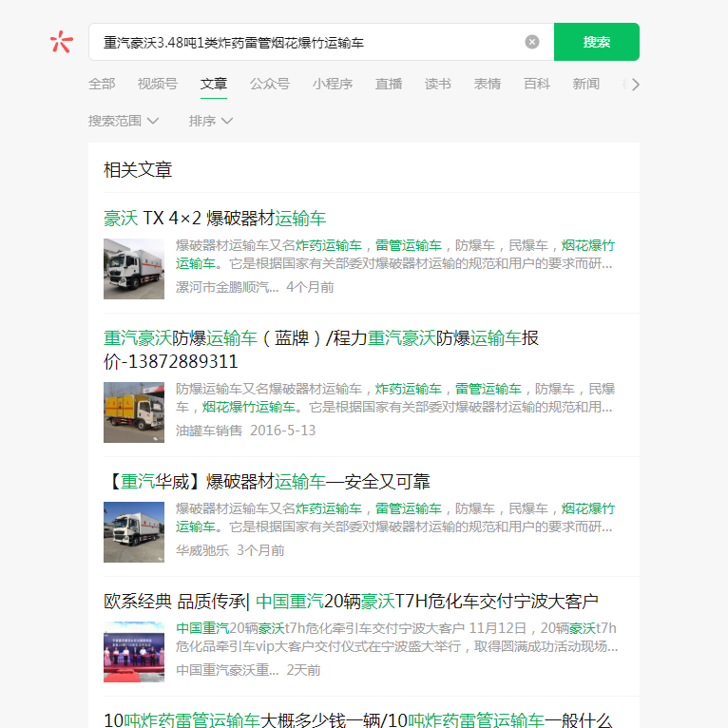Click snippet of 豪沃T7H危化车 article
Image resolution: width=728 pixels, height=728 pixels.
pyautogui.click(x=397, y=638)
